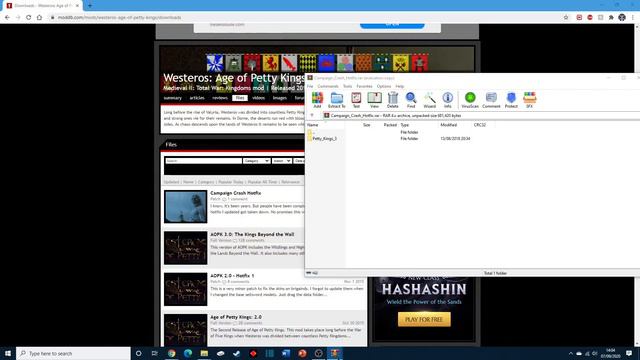Click WinRAR's Extract To icon
This screenshot has width=640, height=360.
tap(337, 100)
